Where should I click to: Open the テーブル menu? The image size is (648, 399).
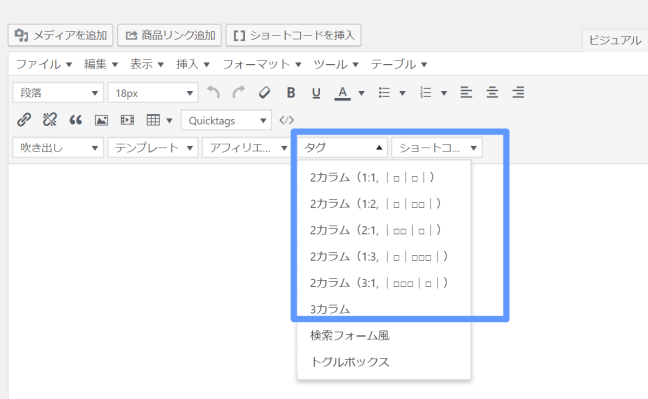pos(398,64)
